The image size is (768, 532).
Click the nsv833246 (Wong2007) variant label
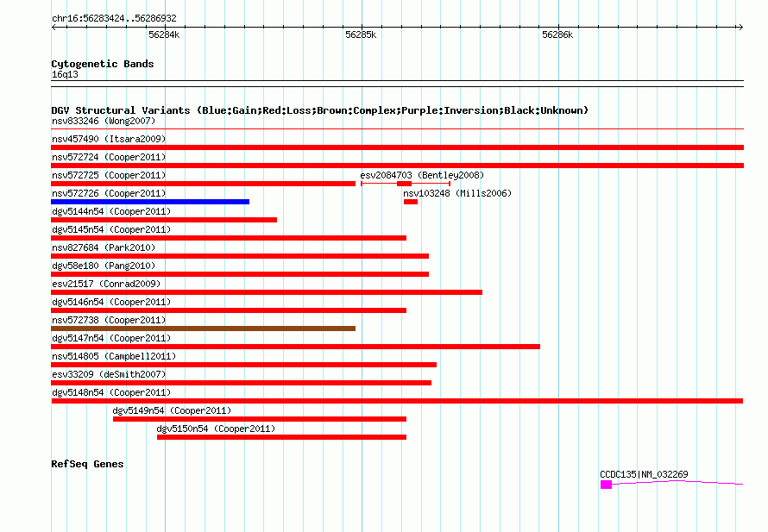[x=104, y=121]
